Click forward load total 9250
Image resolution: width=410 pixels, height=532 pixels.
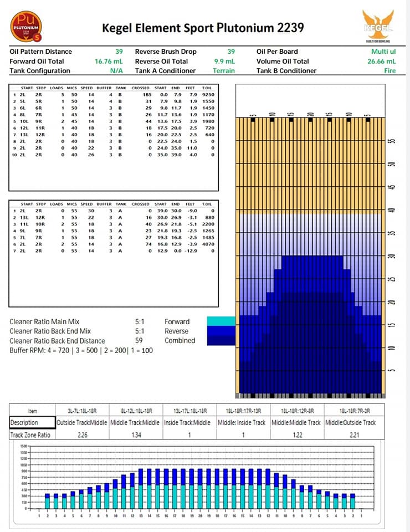[x=208, y=95]
